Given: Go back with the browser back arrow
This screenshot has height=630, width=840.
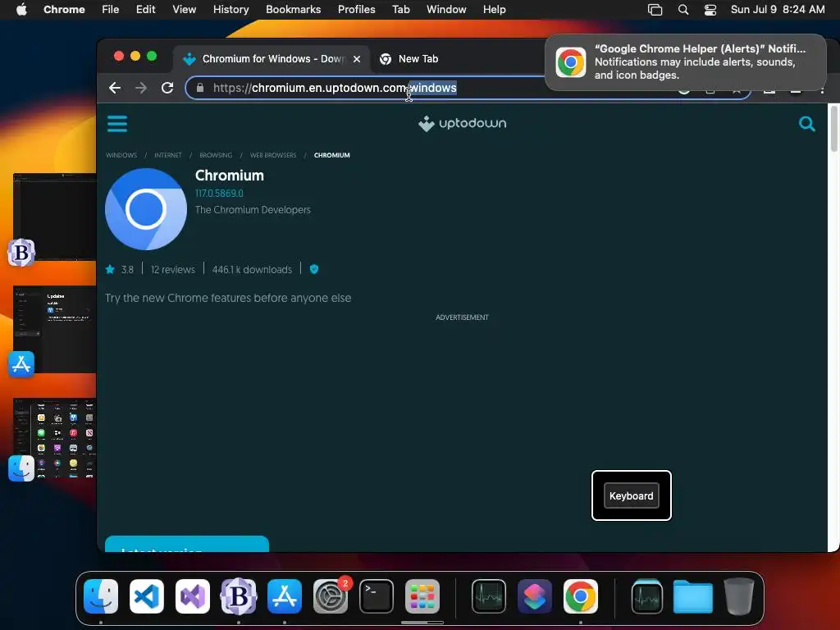Looking at the screenshot, I should pyautogui.click(x=115, y=88).
